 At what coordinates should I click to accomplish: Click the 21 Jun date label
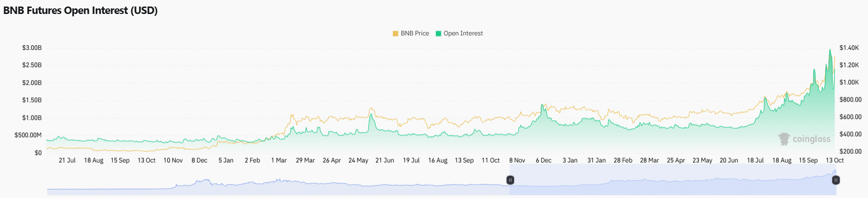[385, 160]
